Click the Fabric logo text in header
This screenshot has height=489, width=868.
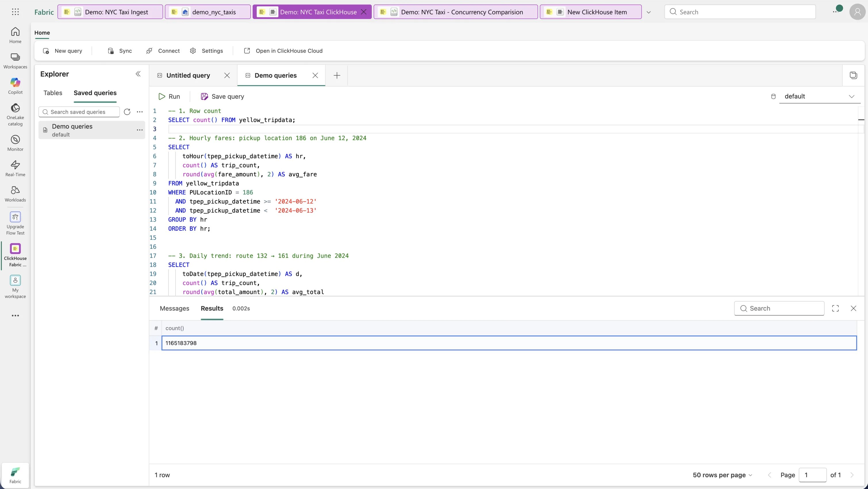(x=44, y=12)
